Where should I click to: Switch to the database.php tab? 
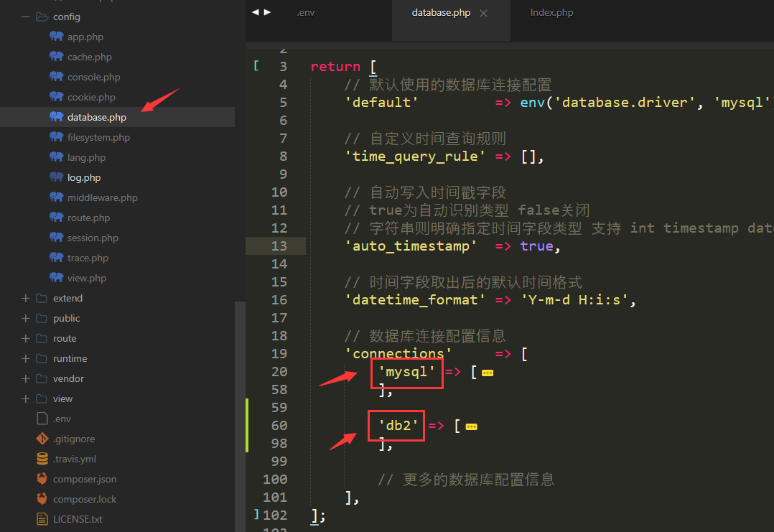(441, 13)
